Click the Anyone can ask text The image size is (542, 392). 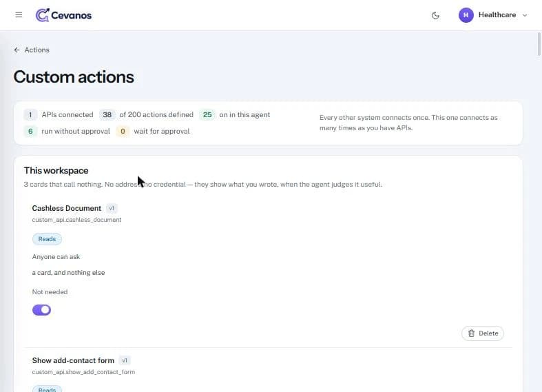56,257
